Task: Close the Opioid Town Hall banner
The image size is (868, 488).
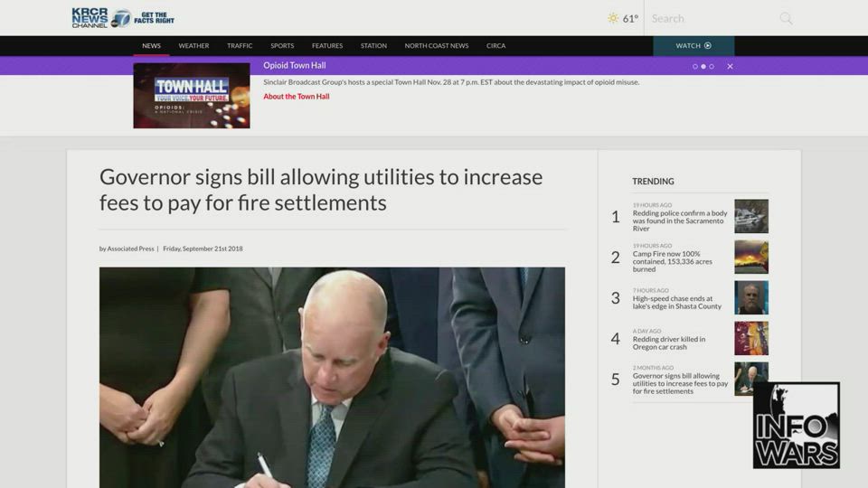Action: 730,66
